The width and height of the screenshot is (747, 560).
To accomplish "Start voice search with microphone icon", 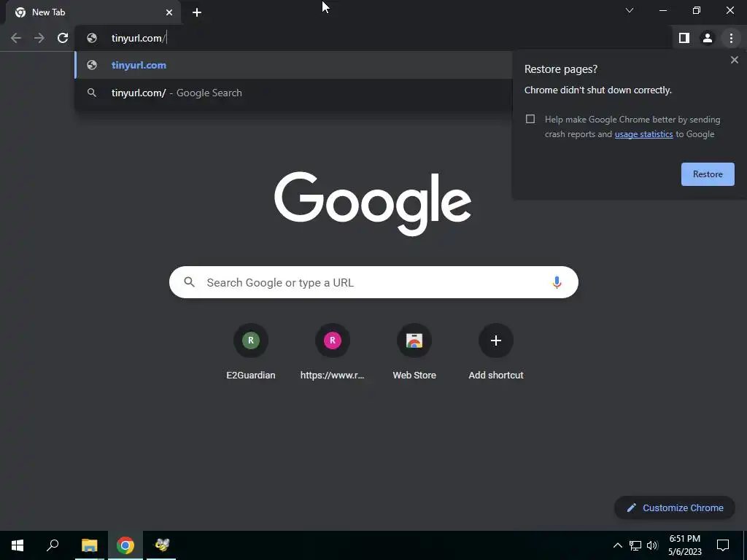I will pyautogui.click(x=557, y=282).
